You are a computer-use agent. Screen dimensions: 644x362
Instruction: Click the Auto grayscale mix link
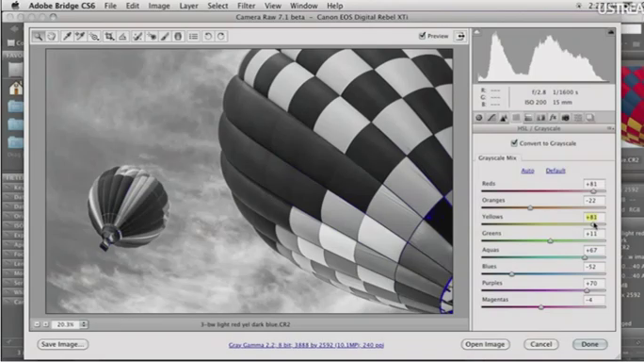527,171
